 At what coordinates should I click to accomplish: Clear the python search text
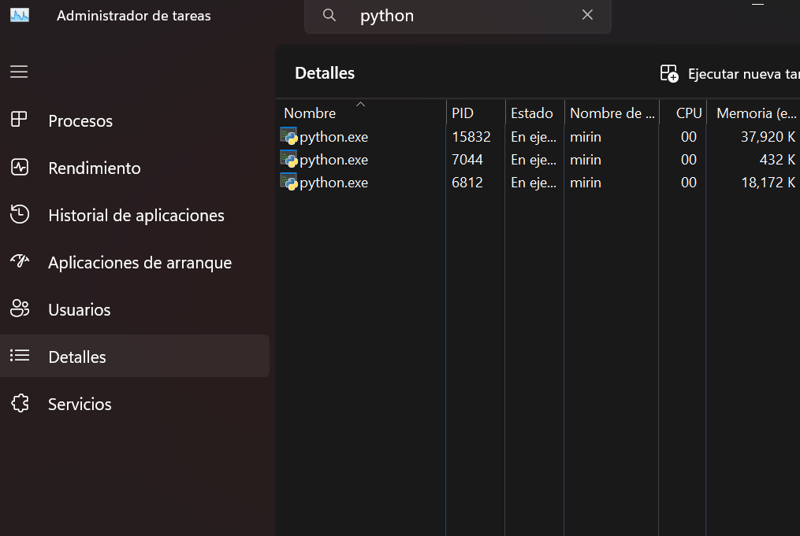tap(587, 15)
